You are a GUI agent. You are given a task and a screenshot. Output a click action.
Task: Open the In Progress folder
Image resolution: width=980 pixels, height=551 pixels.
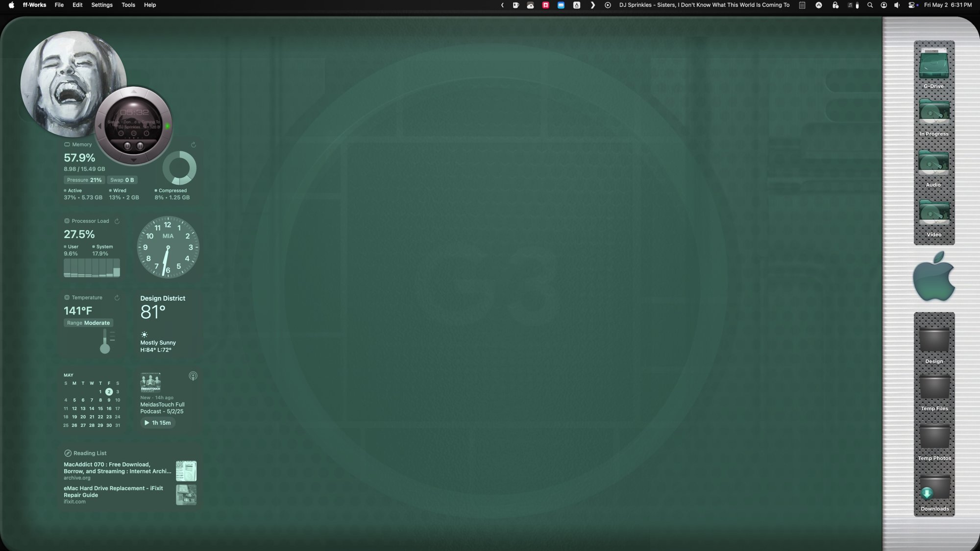point(933,112)
